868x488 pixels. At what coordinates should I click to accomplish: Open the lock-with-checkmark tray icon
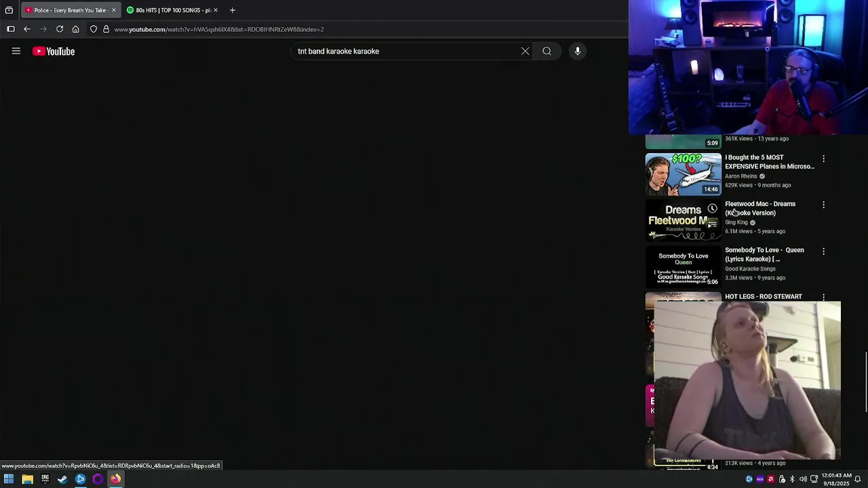tap(781, 479)
